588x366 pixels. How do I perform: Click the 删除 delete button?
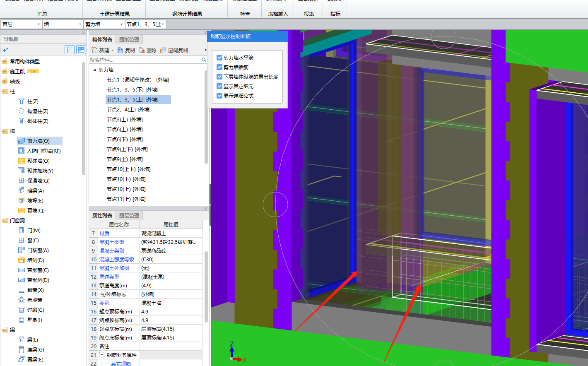(148, 50)
